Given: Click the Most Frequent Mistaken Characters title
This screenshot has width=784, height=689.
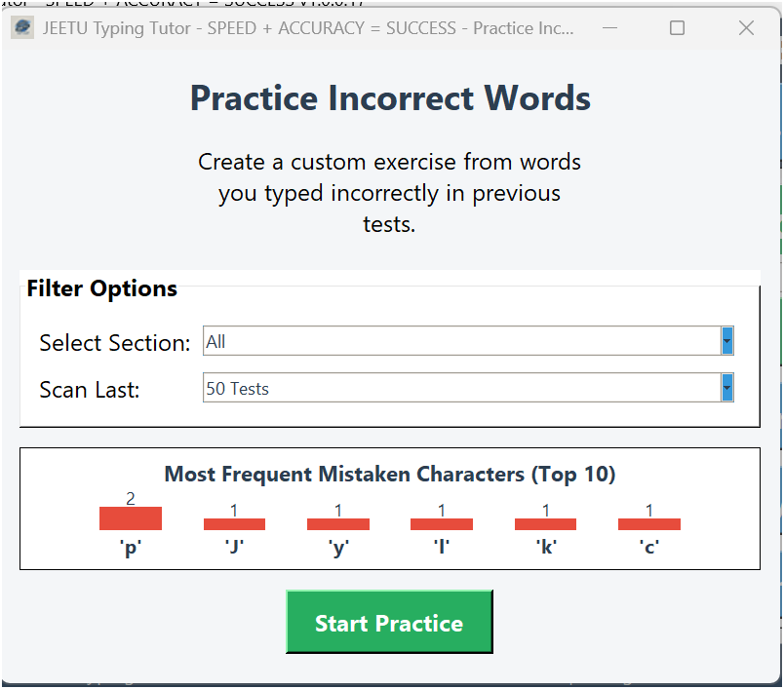Looking at the screenshot, I should coord(389,475).
